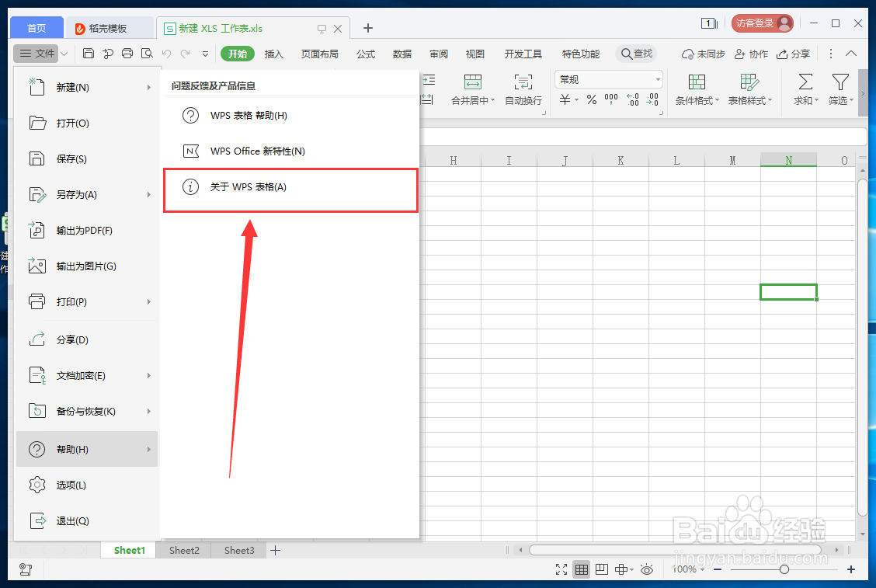Click the Undo arrow icon
876x588 pixels.
click(x=166, y=54)
